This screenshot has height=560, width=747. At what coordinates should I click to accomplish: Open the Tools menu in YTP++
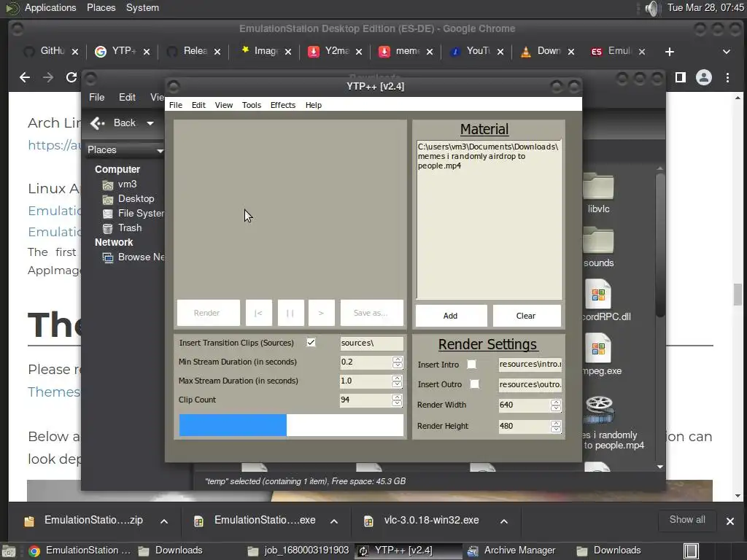[251, 105]
